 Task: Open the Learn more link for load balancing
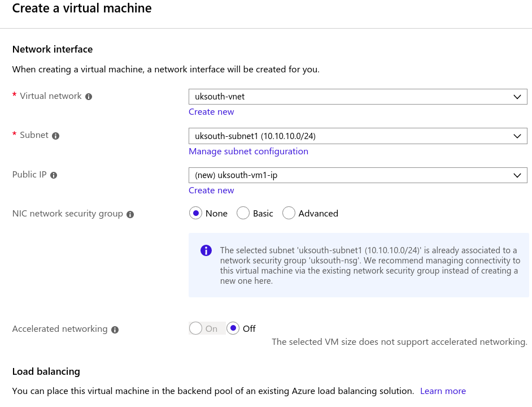443,391
